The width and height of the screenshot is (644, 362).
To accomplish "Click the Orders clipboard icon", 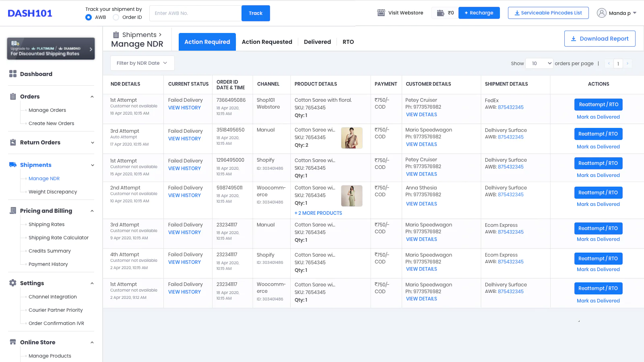I will click(13, 97).
